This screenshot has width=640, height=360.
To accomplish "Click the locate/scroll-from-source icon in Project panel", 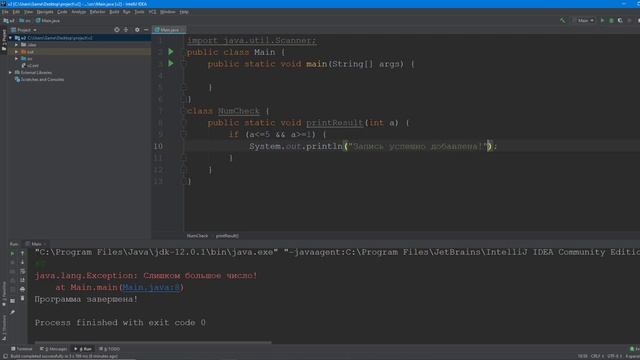I will pos(117,30).
